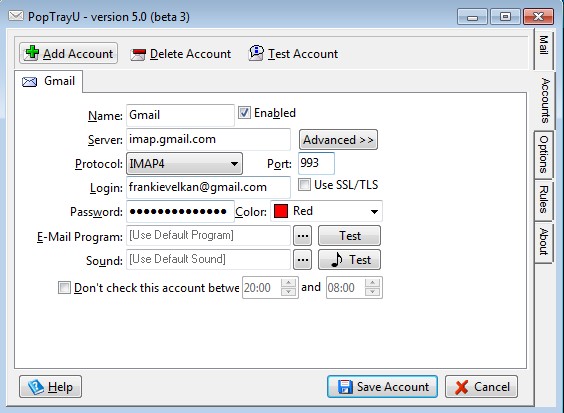The height and width of the screenshot is (413, 564).
Task: Click the Save Account button
Action: 382,387
